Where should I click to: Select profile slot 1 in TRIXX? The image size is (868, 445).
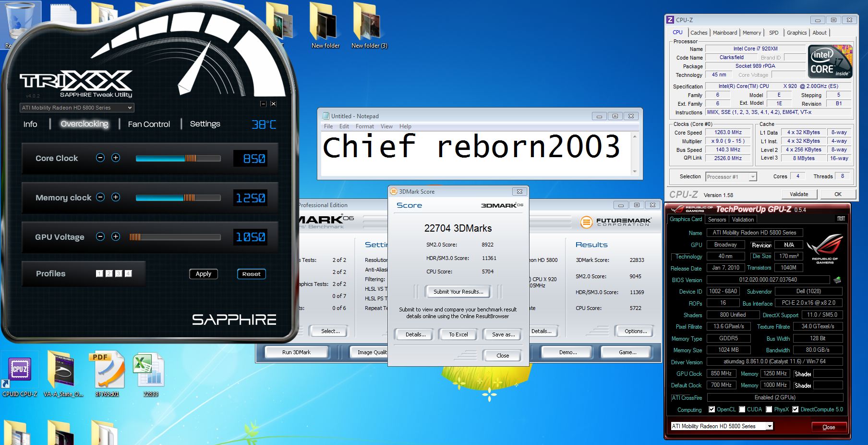pos(99,273)
